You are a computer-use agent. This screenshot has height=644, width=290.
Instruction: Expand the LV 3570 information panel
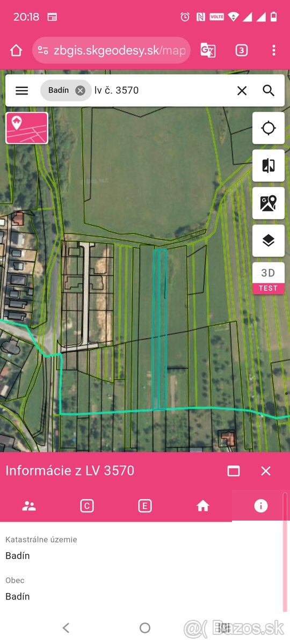tap(234, 471)
